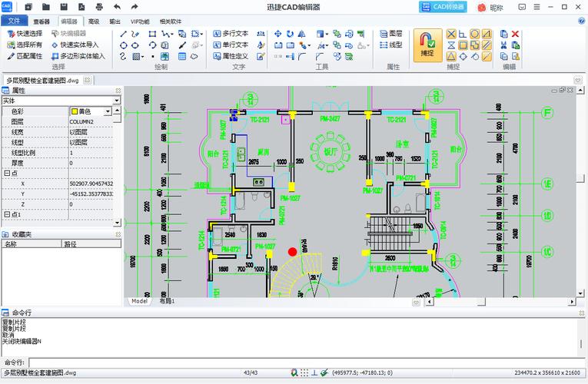This screenshot has height=384, width=588.
Task: Click the New file icon in title bar
Action: [x=28, y=7]
